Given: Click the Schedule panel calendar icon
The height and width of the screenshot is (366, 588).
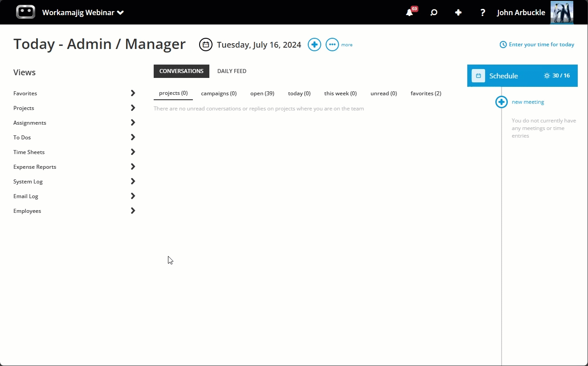Looking at the screenshot, I should (x=478, y=76).
